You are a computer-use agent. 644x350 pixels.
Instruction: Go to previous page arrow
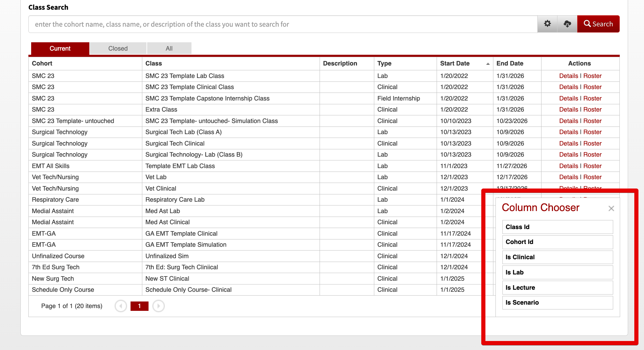(x=121, y=306)
